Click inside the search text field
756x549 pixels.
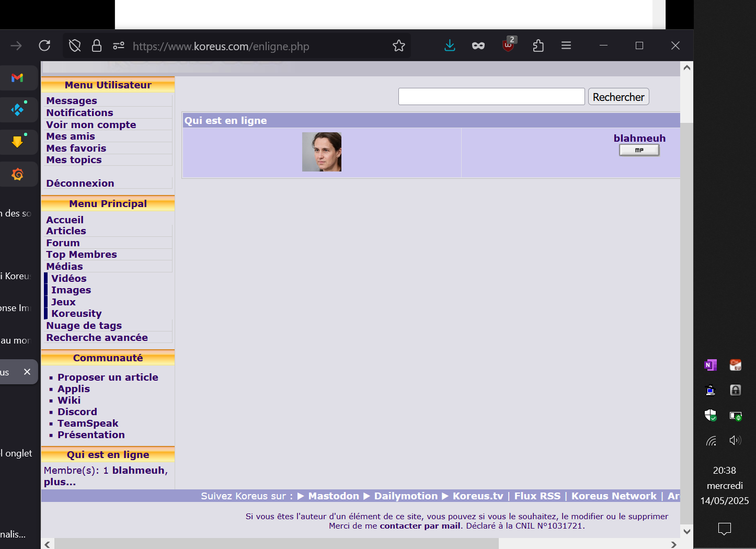click(491, 97)
